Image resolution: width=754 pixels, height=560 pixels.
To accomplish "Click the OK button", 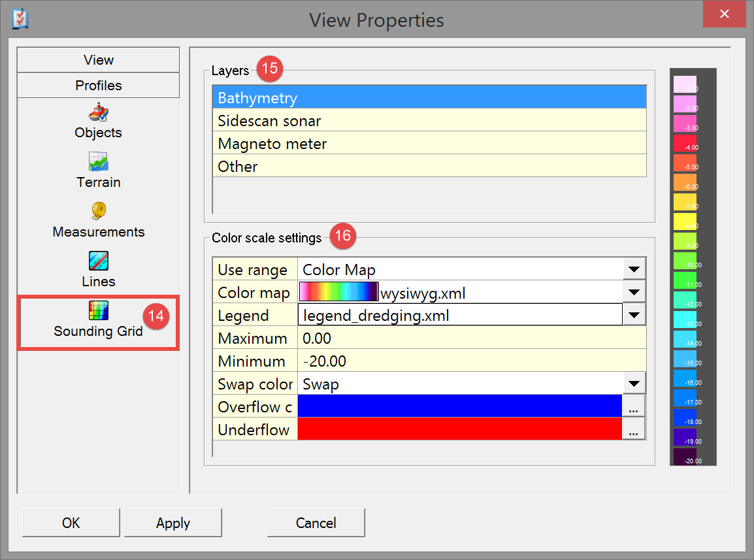I will click(x=71, y=523).
